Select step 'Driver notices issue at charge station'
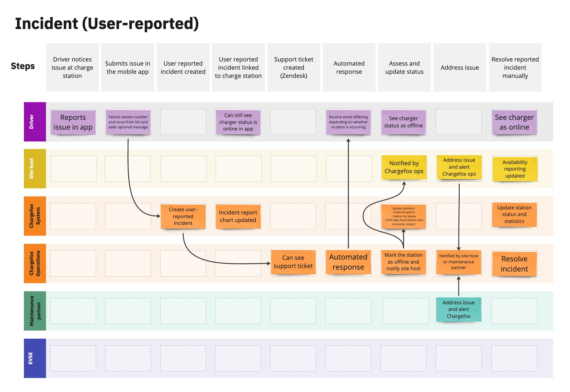The image size is (570, 392). (72, 67)
